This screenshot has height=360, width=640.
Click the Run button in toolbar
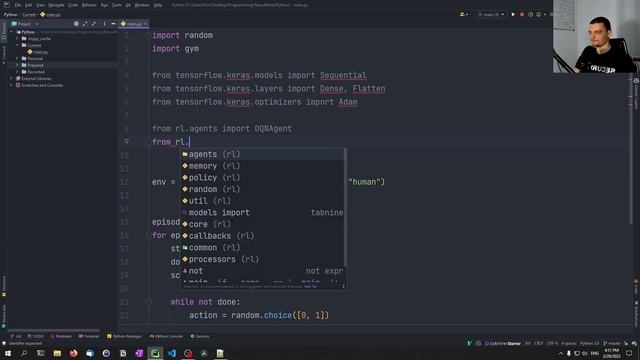click(x=513, y=14)
